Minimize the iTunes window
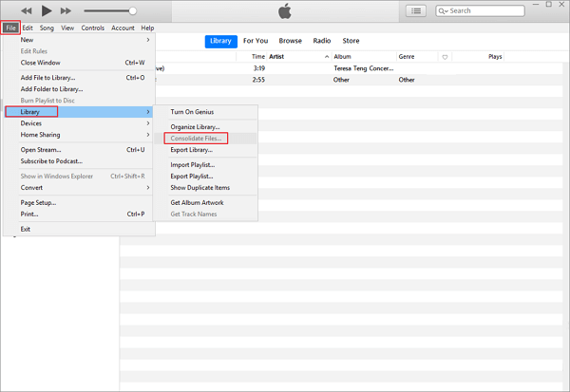 (x=536, y=5)
